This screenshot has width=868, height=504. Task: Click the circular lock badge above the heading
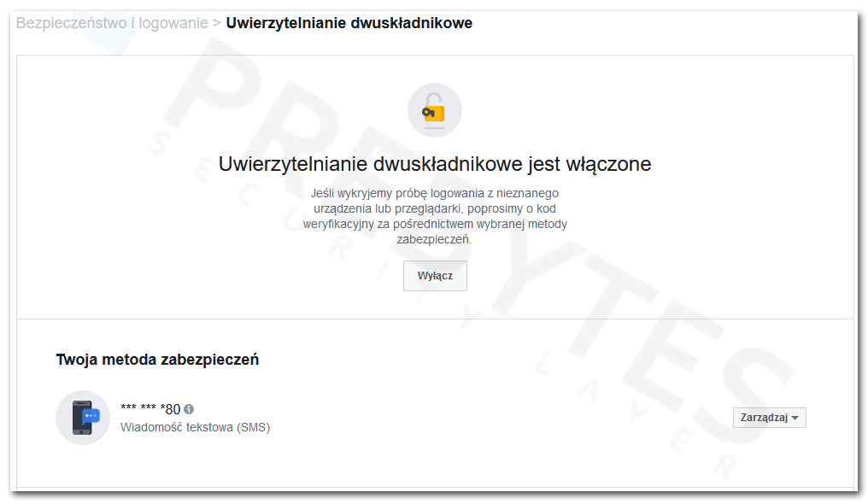point(435,109)
